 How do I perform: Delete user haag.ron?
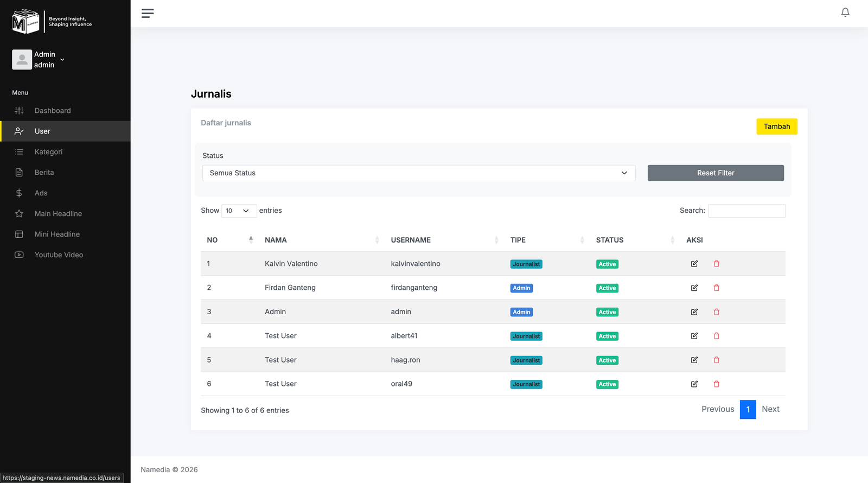(x=717, y=360)
